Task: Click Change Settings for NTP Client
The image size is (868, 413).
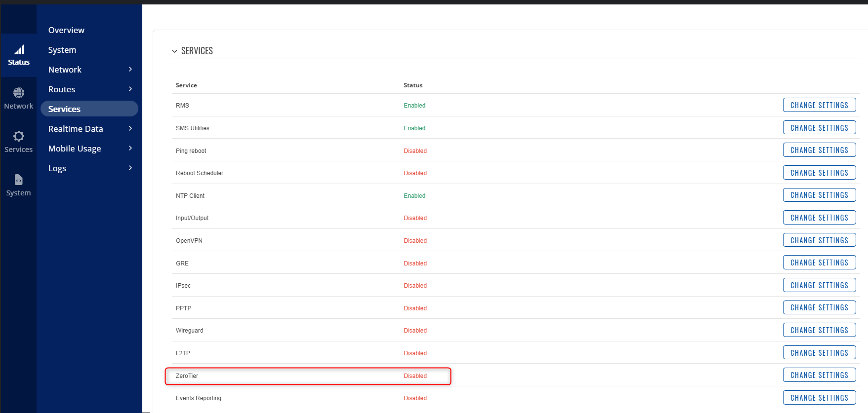Action: [819, 195]
